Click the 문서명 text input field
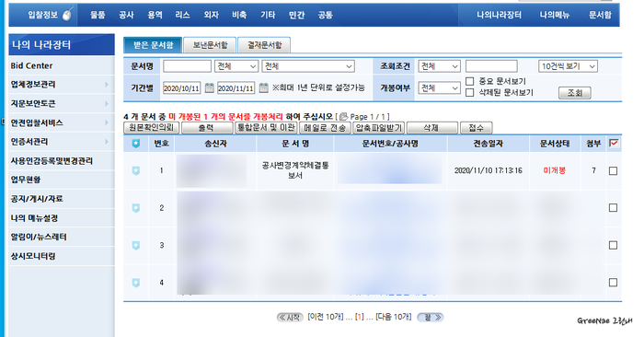Viewport: 644px width, 337px height. tap(188, 66)
